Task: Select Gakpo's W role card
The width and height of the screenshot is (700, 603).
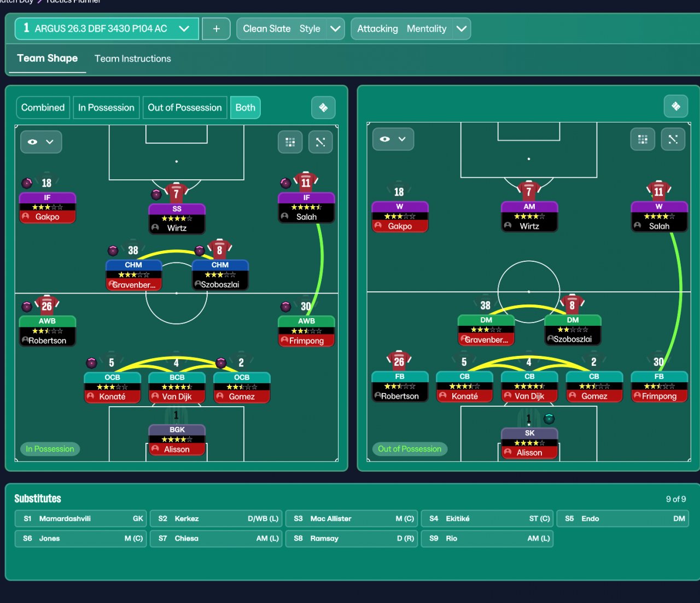Action: point(400,217)
